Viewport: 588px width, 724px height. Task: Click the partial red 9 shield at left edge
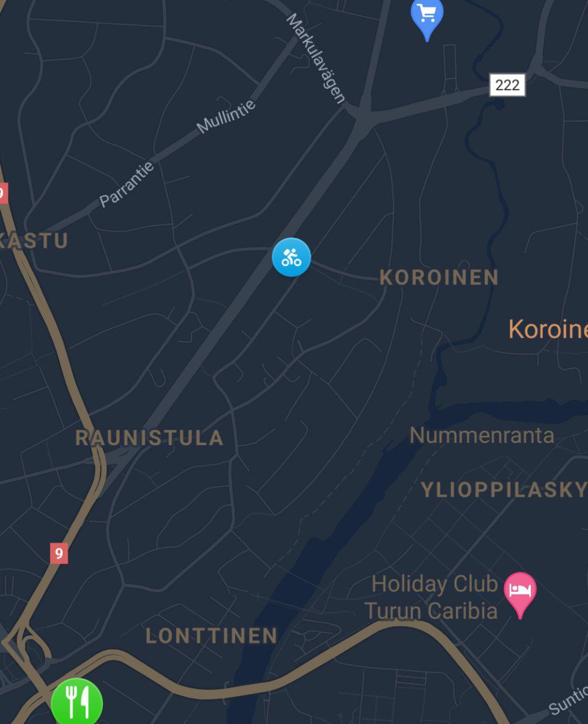pos(3,193)
